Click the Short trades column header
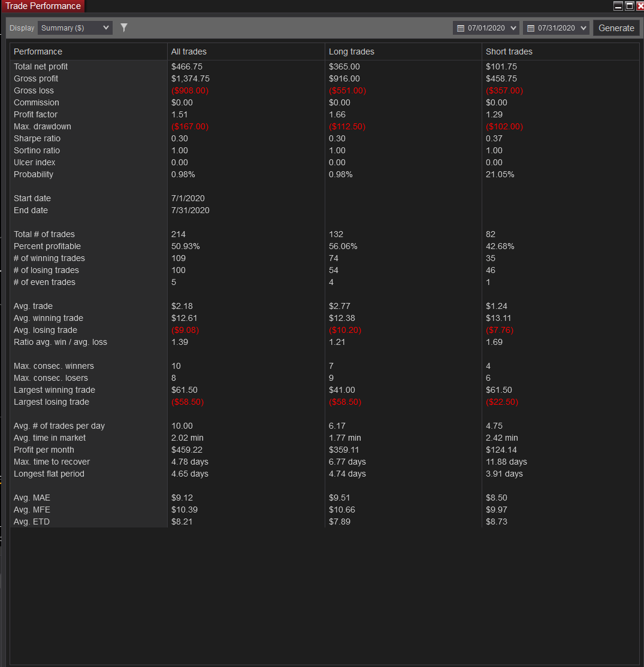 point(509,51)
